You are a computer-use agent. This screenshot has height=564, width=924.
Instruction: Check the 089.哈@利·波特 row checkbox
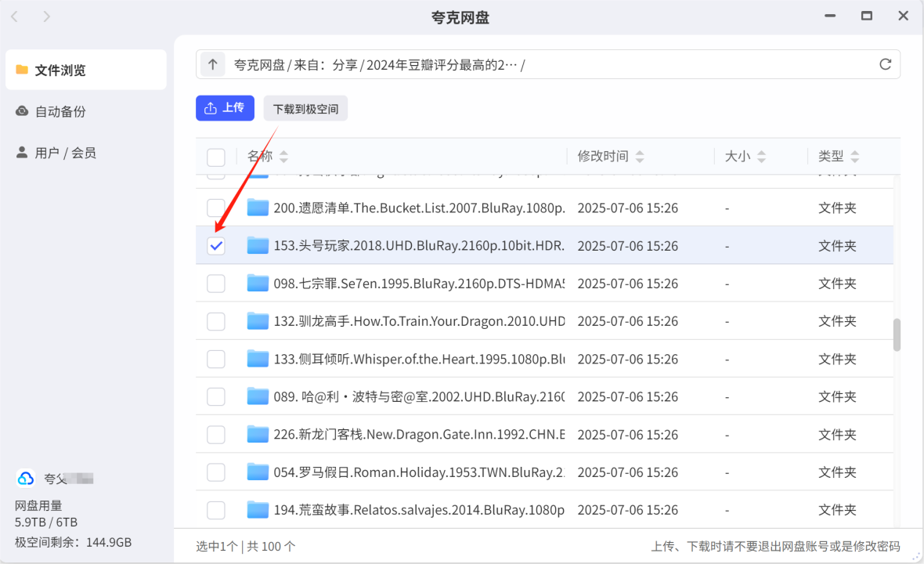[x=216, y=396]
